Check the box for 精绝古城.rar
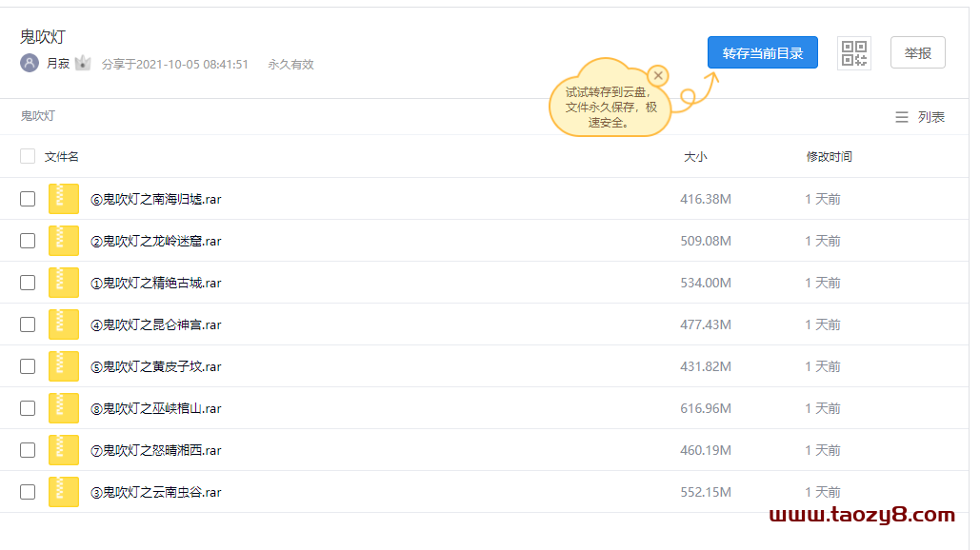 click(28, 283)
